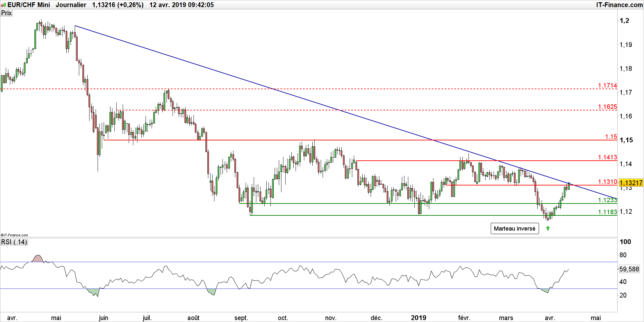Image resolution: width=644 pixels, height=322 pixels.
Task: Click the RSI value box 59,588
Action: 630,269
